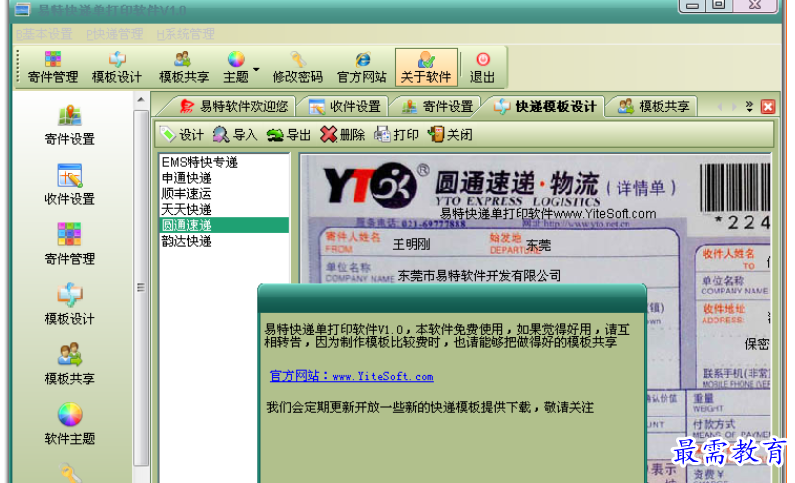Click the 删除 red X button

(343, 135)
